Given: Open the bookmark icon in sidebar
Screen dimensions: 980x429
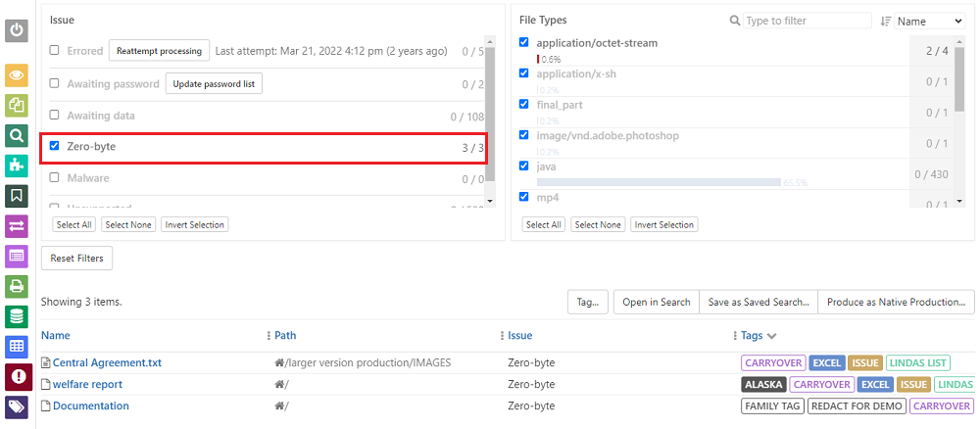Looking at the screenshot, I should click(17, 196).
